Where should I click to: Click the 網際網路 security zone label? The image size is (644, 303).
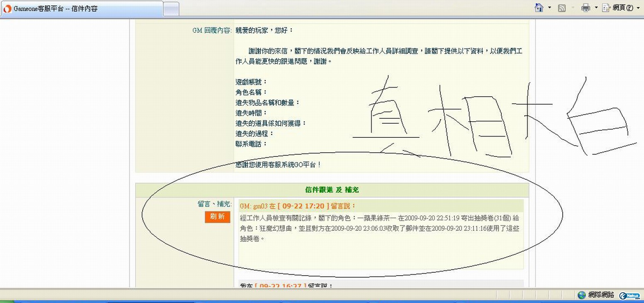click(601, 295)
